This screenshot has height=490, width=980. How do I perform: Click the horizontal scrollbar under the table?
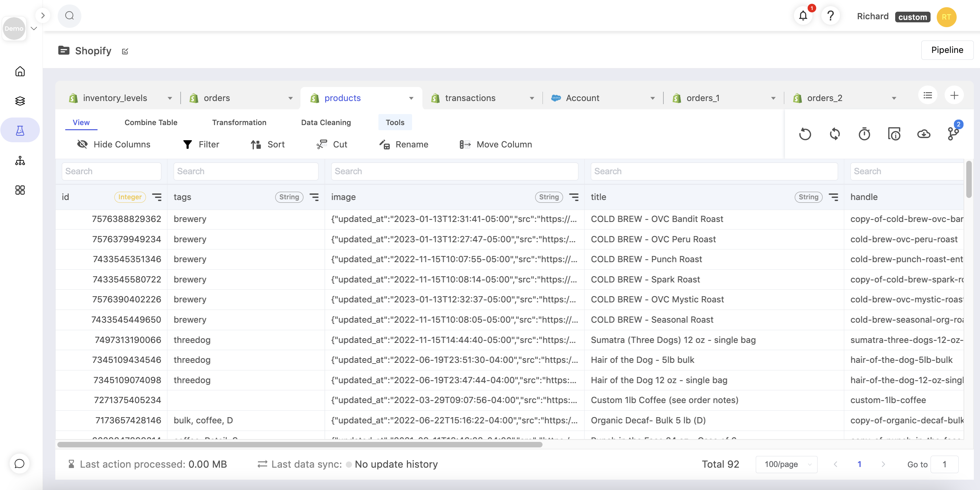tap(299, 444)
